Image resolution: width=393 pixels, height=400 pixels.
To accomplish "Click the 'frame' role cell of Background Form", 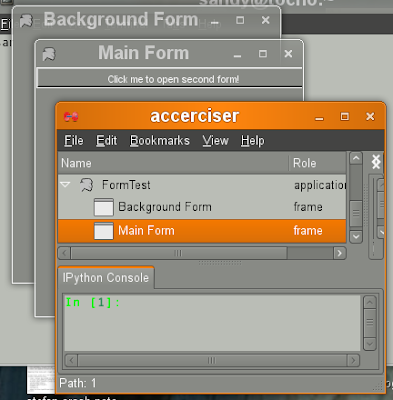I will 308,207.
